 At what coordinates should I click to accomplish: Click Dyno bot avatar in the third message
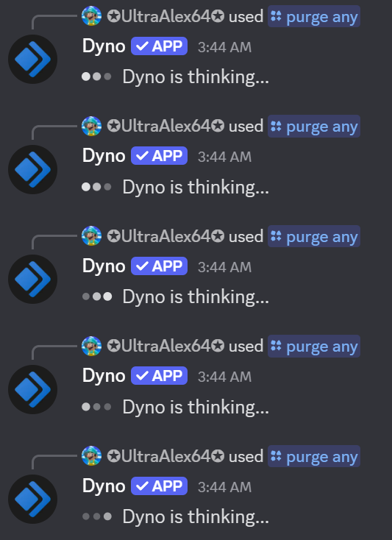tap(32, 279)
